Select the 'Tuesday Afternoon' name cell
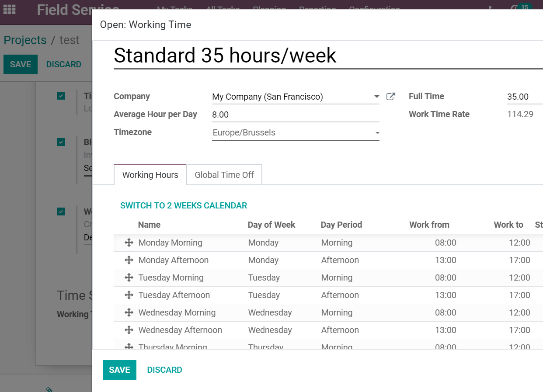This screenshot has width=543, height=392. click(174, 295)
